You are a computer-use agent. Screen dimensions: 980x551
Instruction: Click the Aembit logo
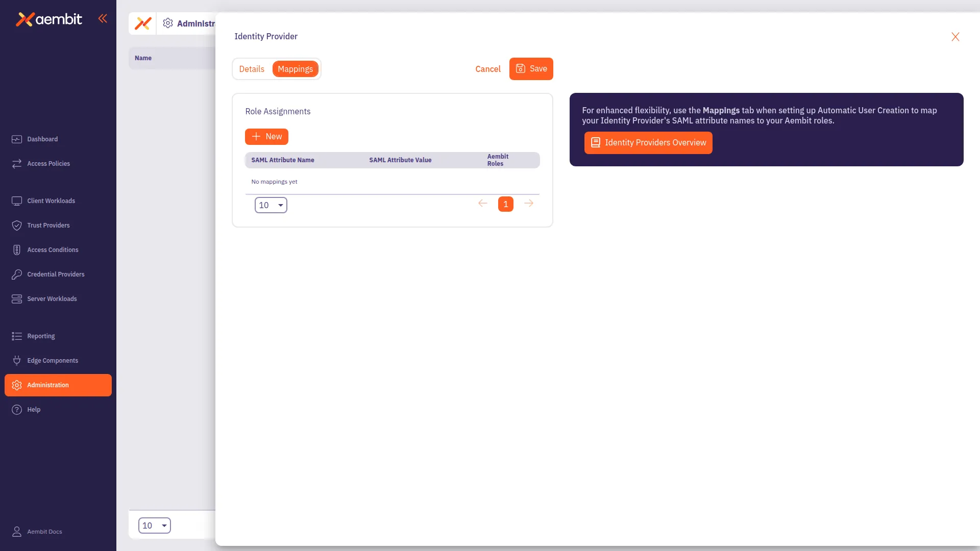pyautogui.click(x=49, y=19)
